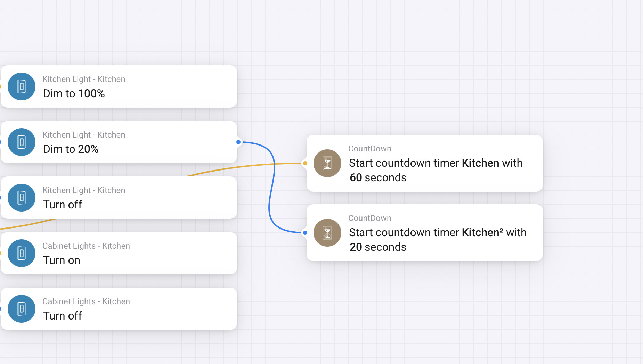Select the Kitchen Light Turn off card

pyautogui.click(x=119, y=198)
